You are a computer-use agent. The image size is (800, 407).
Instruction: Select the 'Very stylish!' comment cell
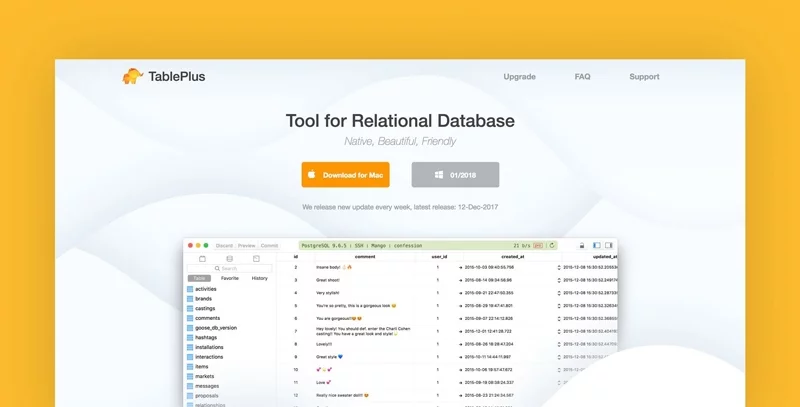tap(328, 293)
